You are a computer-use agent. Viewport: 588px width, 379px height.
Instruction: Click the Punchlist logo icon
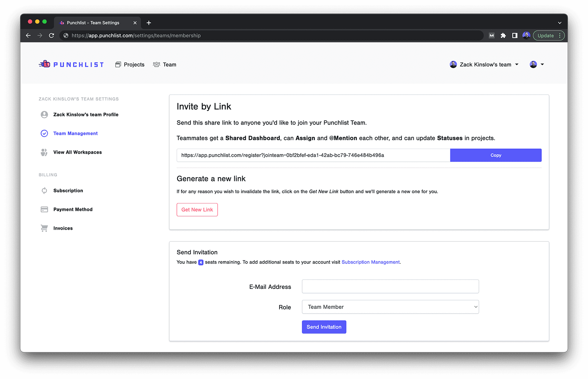(45, 64)
